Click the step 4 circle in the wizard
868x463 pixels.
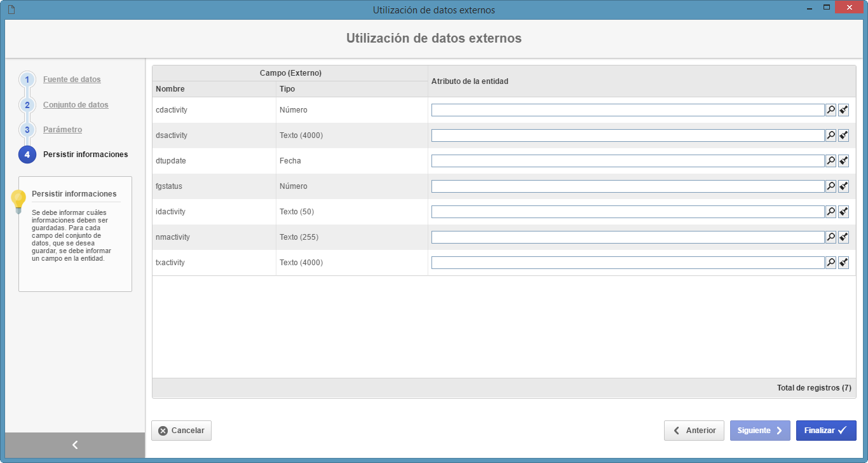tap(27, 155)
